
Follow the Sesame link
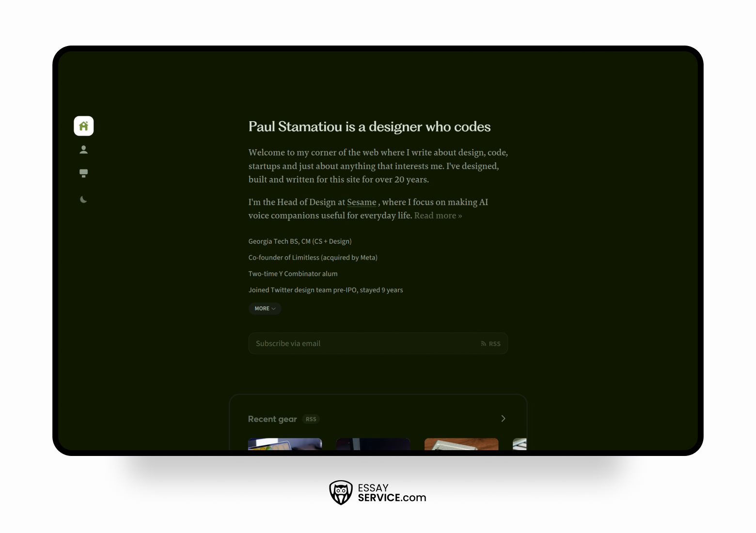(x=362, y=202)
